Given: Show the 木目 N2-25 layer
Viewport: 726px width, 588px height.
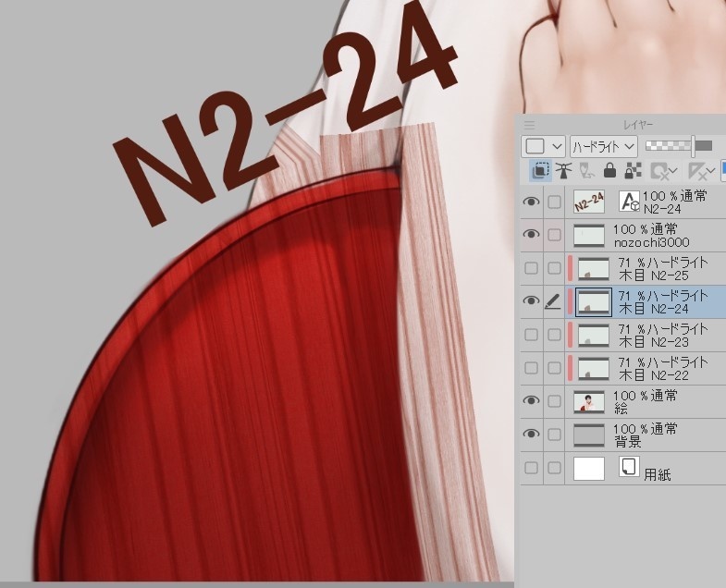Looking at the screenshot, I should (x=531, y=268).
